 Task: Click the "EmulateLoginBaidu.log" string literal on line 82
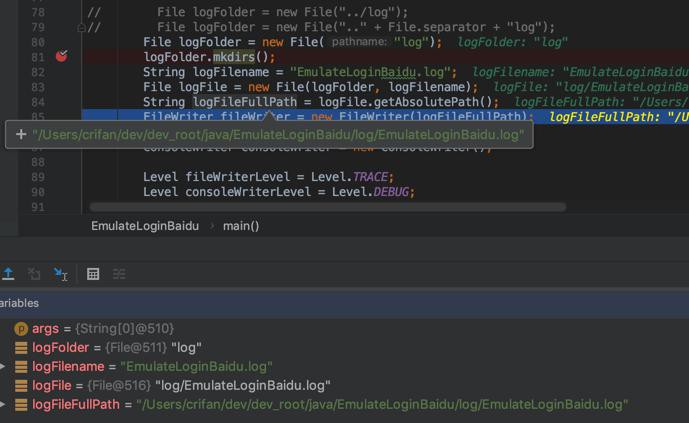coord(370,72)
